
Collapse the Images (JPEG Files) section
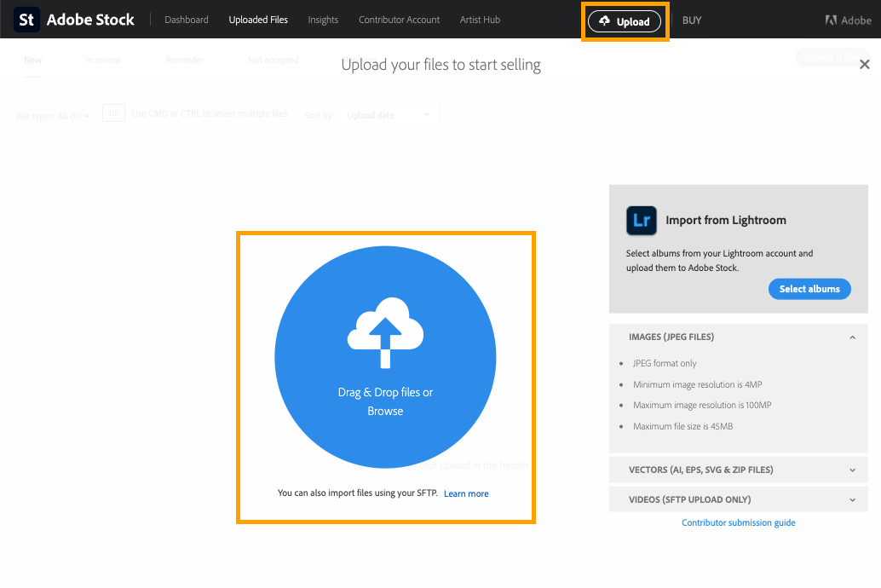pyautogui.click(x=852, y=337)
